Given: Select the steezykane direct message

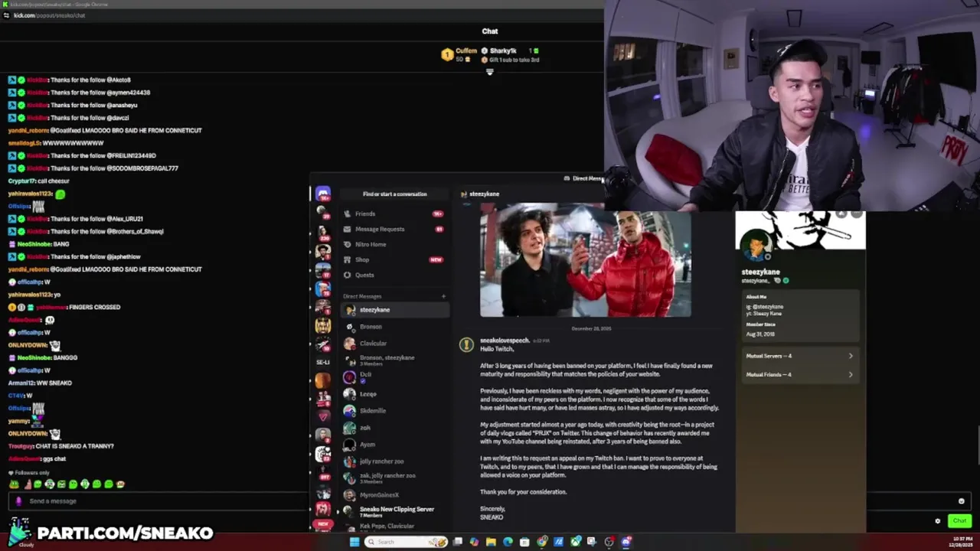Looking at the screenshot, I should (395, 310).
